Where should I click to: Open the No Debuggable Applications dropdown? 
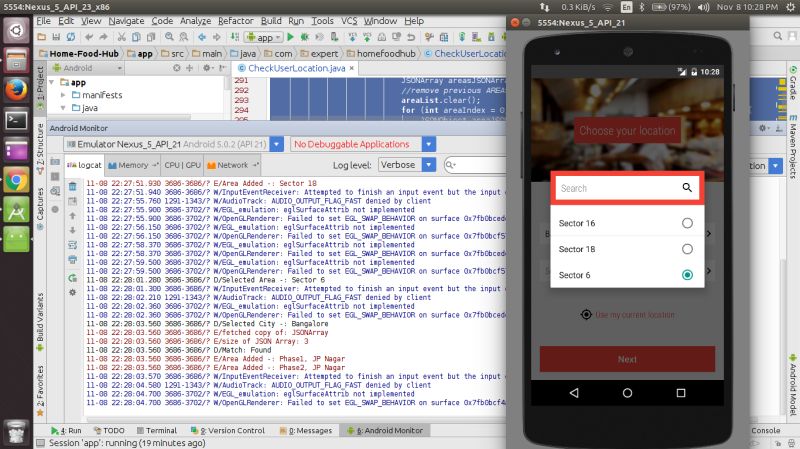[429, 144]
